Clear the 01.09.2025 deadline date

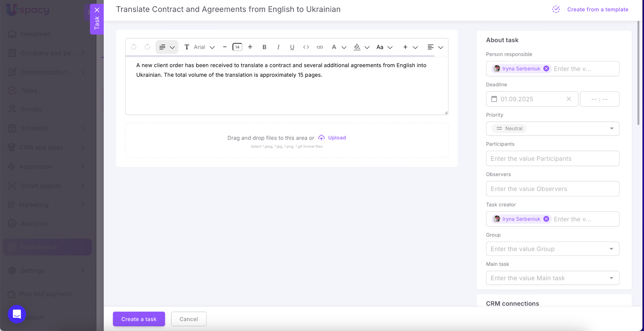coord(569,99)
